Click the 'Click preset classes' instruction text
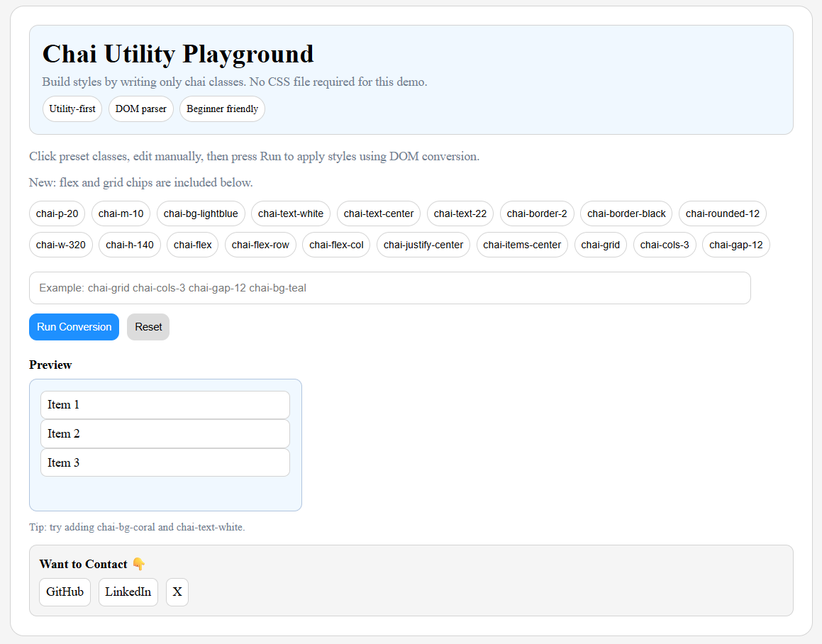The height and width of the screenshot is (644, 822). click(254, 156)
